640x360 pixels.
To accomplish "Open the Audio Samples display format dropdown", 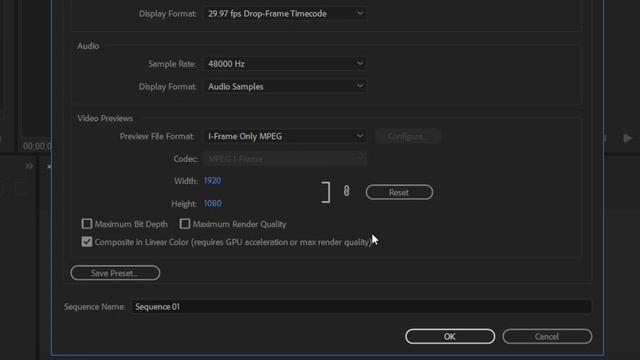I will (285, 87).
